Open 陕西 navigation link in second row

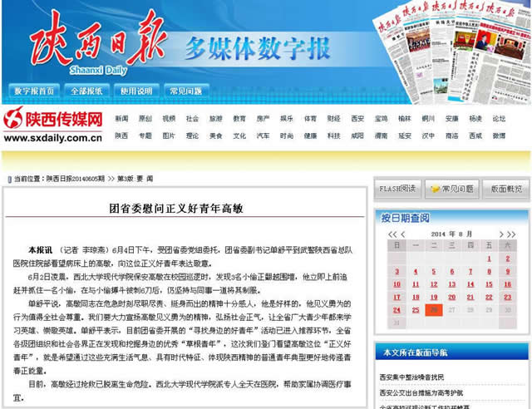tap(121, 136)
